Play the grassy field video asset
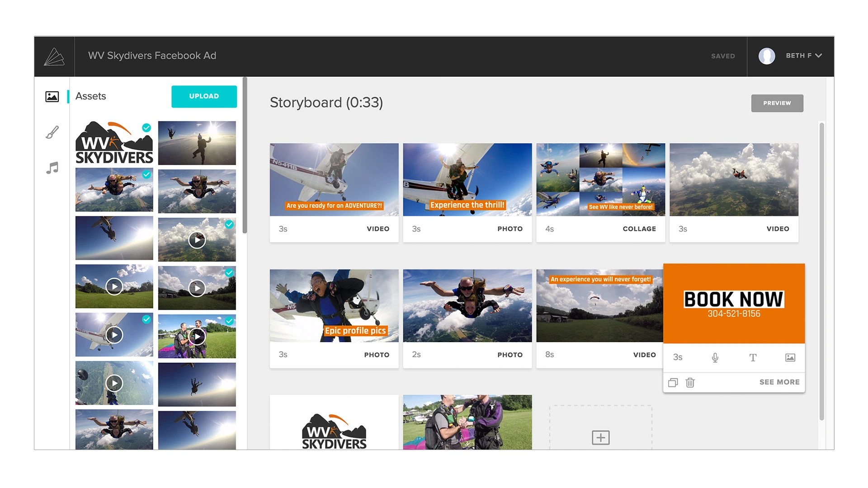Screen dimensions: 868x488 [114, 286]
